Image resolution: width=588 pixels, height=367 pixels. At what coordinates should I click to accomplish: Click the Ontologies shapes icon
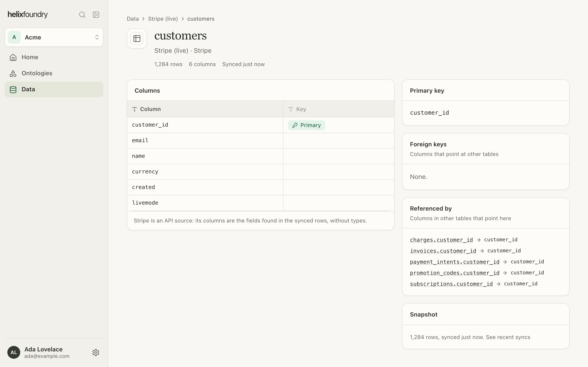[x=13, y=73]
